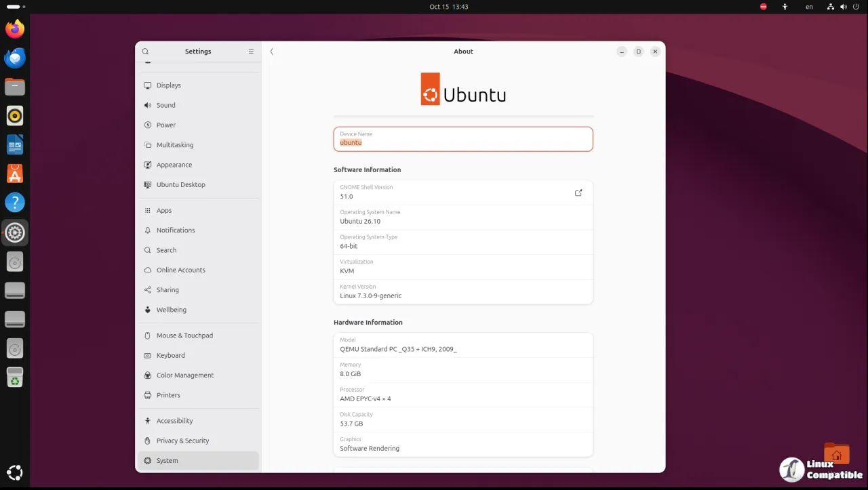Open the volume indicator in top bar

coord(844,7)
